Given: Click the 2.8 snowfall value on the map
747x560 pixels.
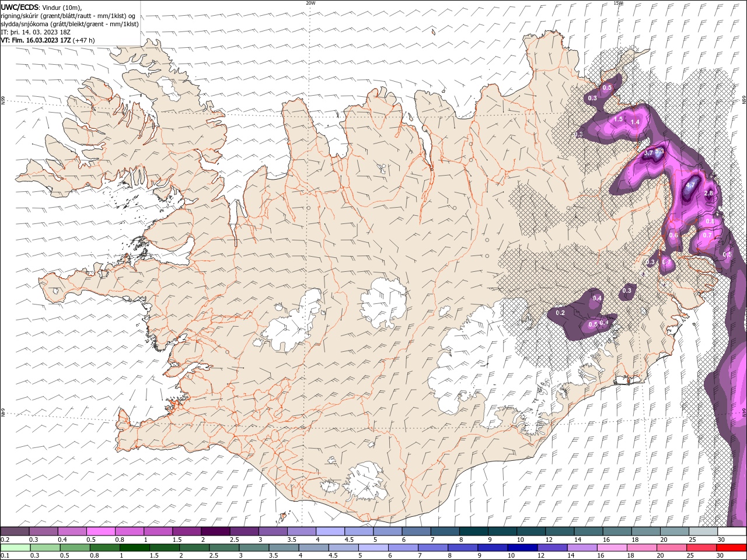Looking at the screenshot, I should pos(709,193).
